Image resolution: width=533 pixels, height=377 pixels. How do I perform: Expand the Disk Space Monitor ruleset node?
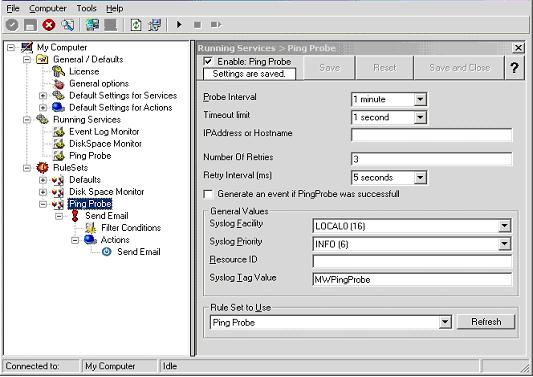(x=43, y=192)
